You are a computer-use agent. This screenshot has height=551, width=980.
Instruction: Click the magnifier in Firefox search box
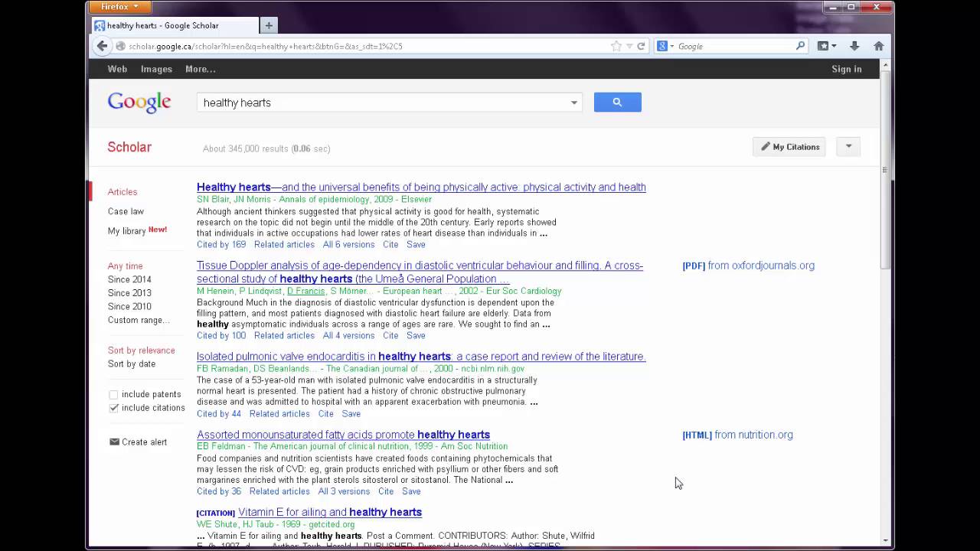click(800, 46)
